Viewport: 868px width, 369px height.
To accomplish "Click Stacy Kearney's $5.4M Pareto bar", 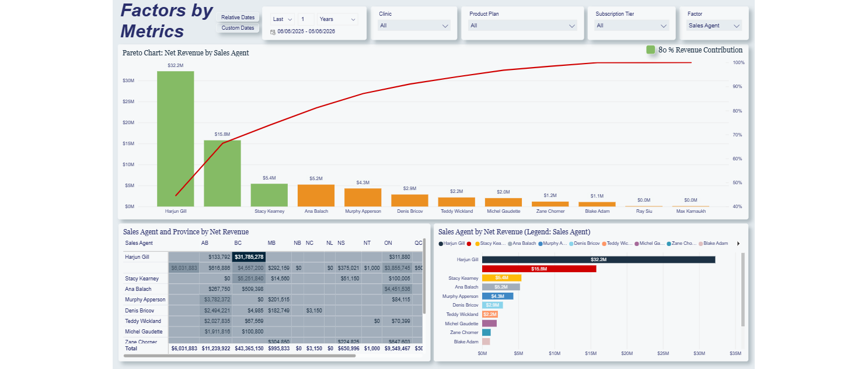I will pos(269,195).
